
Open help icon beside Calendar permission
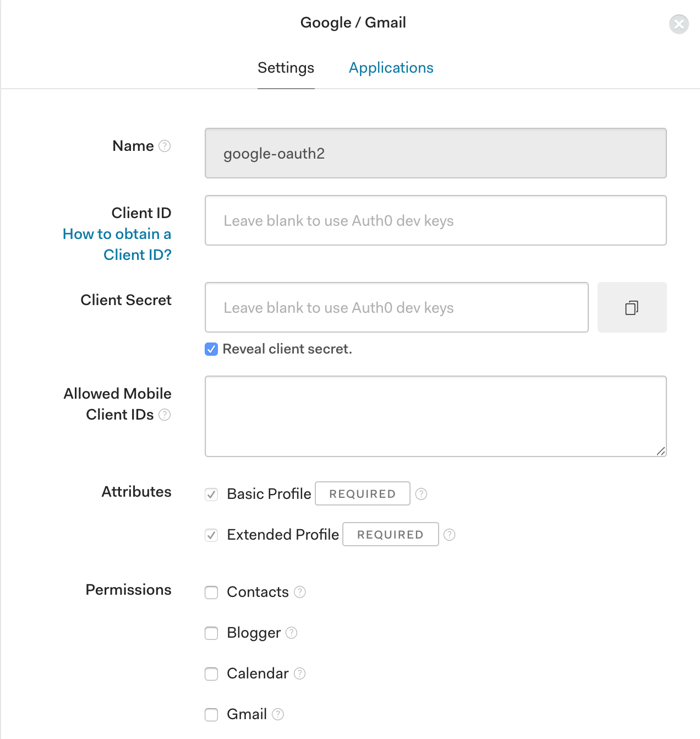pyautogui.click(x=299, y=673)
